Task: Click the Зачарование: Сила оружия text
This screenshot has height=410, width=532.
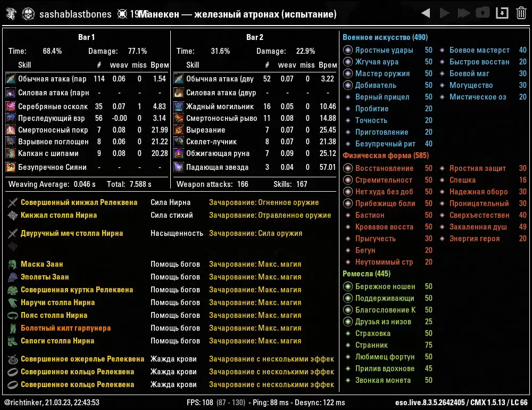Action: [x=255, y=233]
